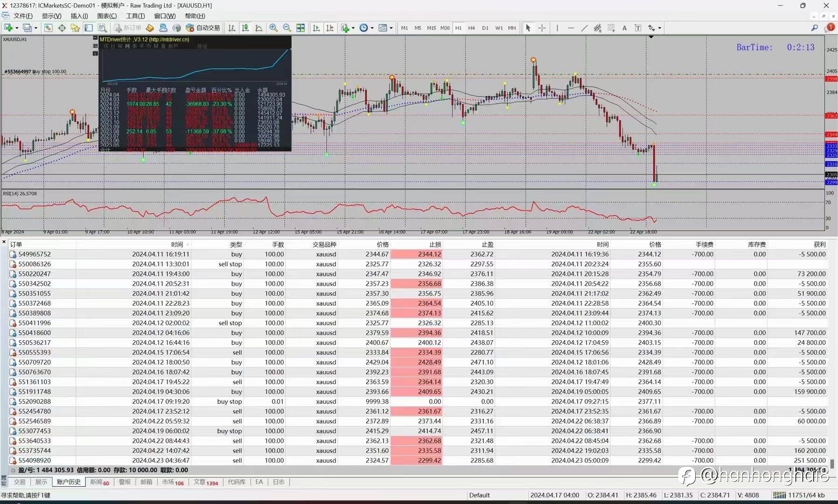Viewport: 838px width, 504px height.
Task: Toggle the 自动交易 AutoTrading button
Action: (203, 28)
